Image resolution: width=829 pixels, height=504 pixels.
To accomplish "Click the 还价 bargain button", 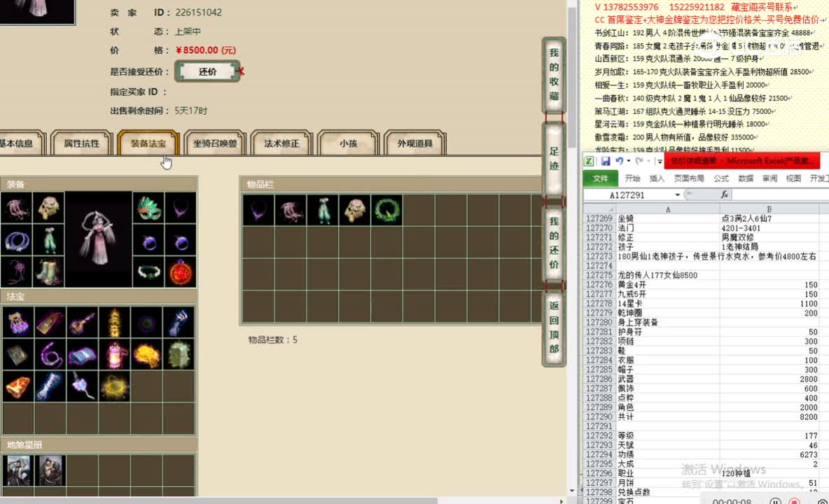I will [207, 71].
